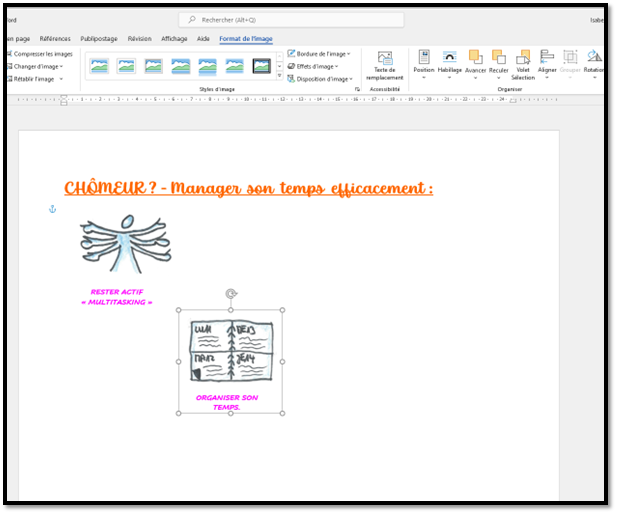617x514 pixels.
Task: Switch to Références tab
Action: coord(55,39)
